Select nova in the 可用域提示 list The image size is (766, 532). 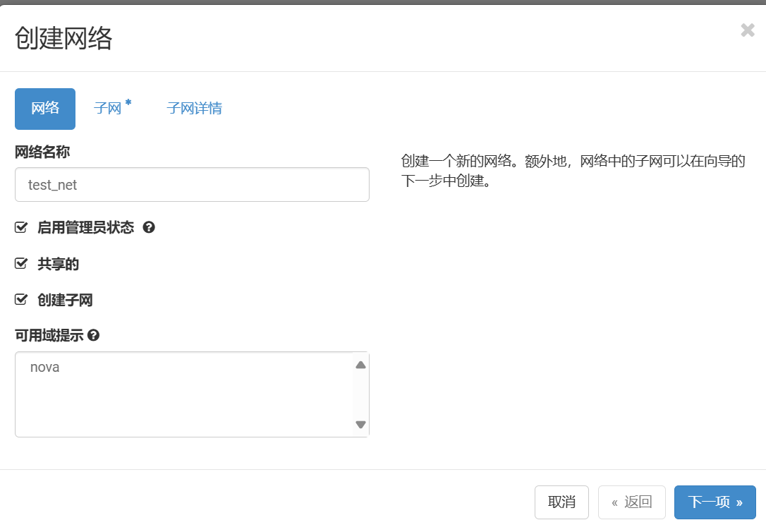click(x=45, y=368)
